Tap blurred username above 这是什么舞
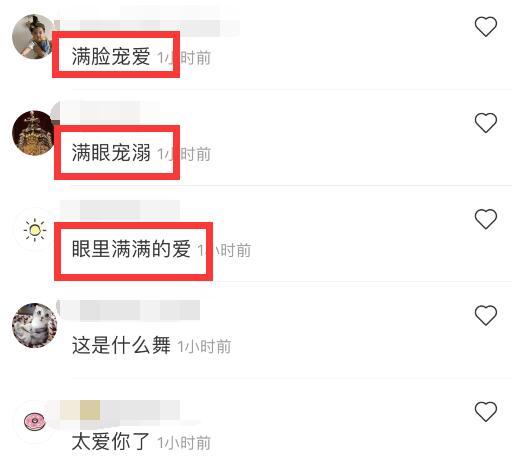Viewport: 512px width, 463px height. (130, 311)
